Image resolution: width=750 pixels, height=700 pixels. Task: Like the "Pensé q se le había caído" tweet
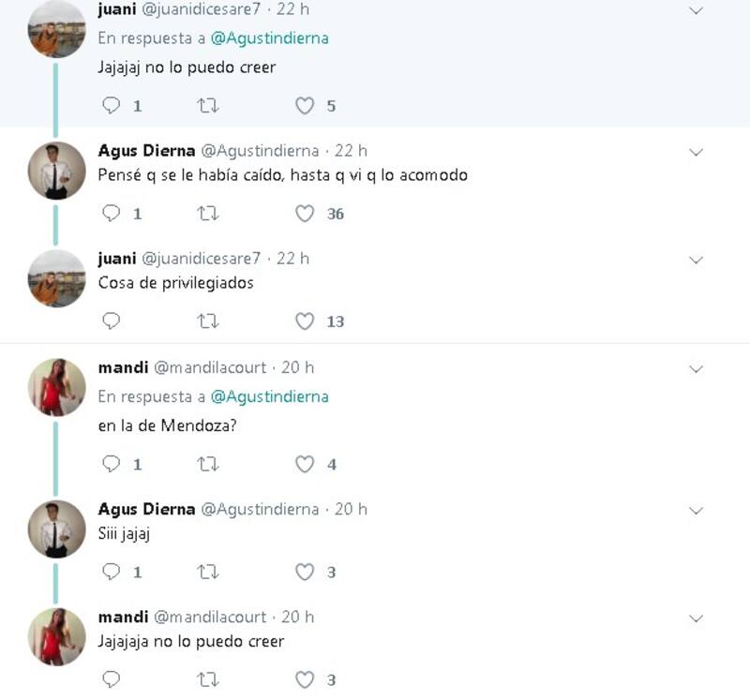point(305,214)
